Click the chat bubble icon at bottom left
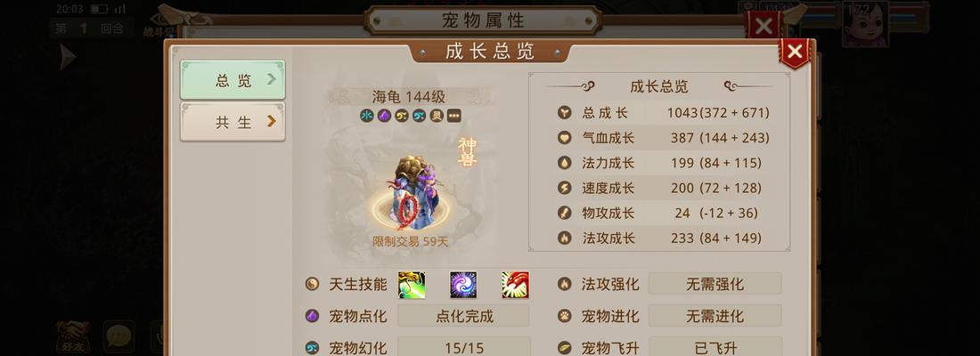 coord(118,336)
